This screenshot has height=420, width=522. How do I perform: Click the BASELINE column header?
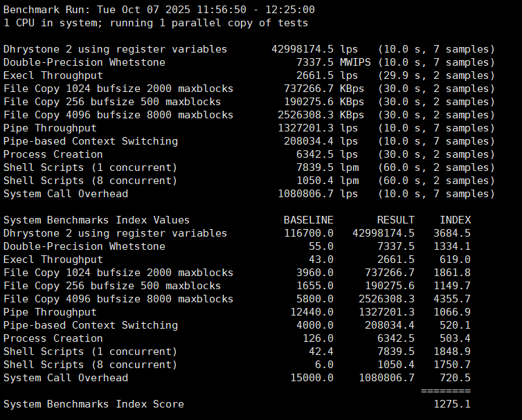coord(308,220)
